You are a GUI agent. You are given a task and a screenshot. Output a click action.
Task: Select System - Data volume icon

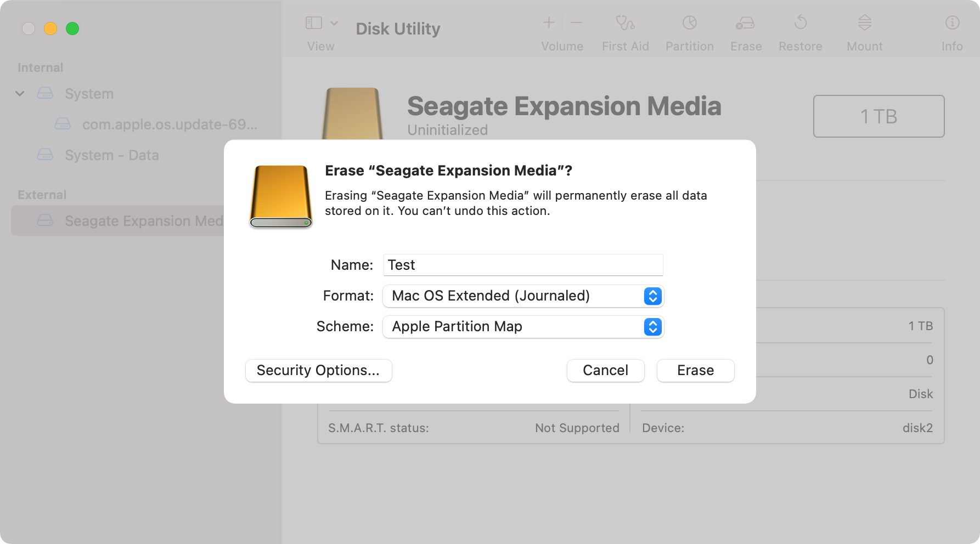tap(45, 155)
